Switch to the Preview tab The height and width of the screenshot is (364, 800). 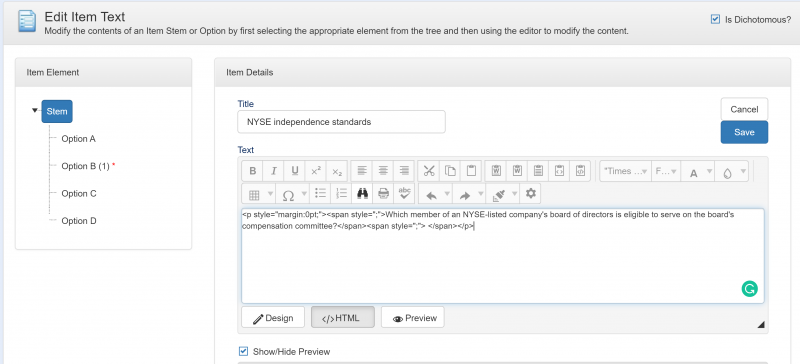[413, 318]
